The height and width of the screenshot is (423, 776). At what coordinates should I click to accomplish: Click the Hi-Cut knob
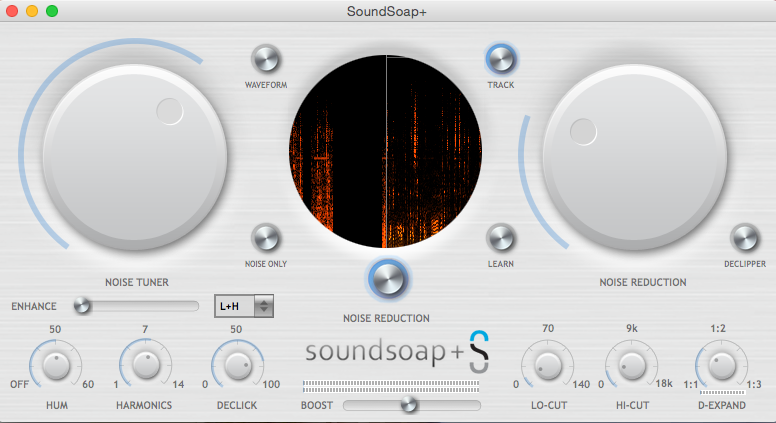click(632, 366)
